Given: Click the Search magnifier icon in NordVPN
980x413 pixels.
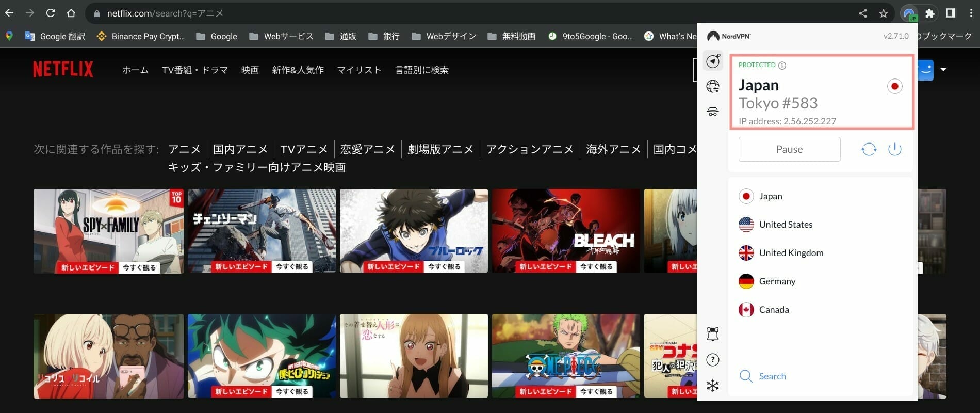Looking at the screenshot, I should click(x=746, y=376).
